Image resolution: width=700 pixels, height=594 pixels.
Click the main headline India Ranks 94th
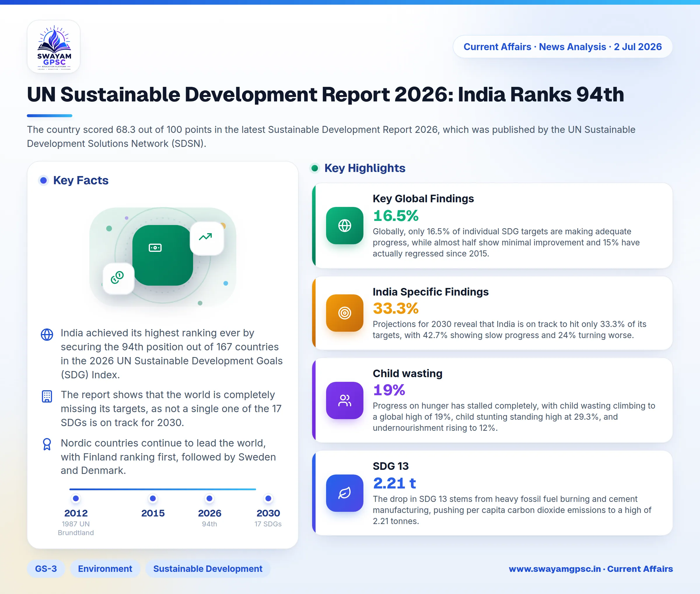click(x=325, y=94)
